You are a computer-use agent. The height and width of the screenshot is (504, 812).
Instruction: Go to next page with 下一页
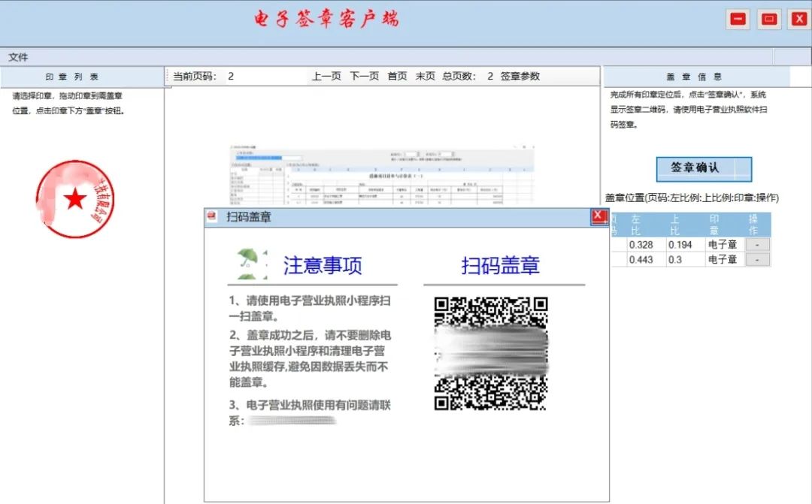click(364, 76)
